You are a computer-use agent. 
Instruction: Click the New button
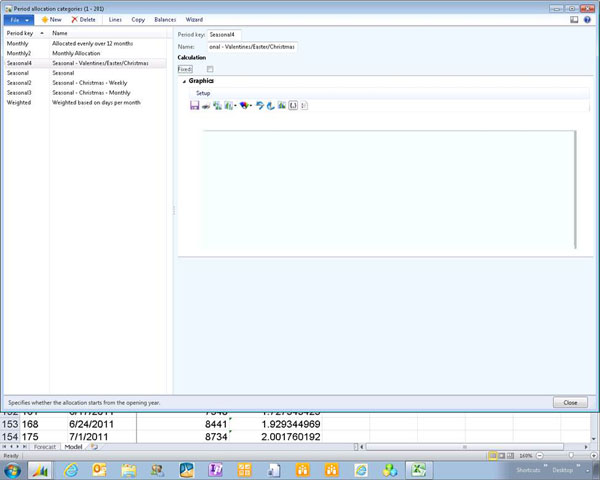[51, 20]
